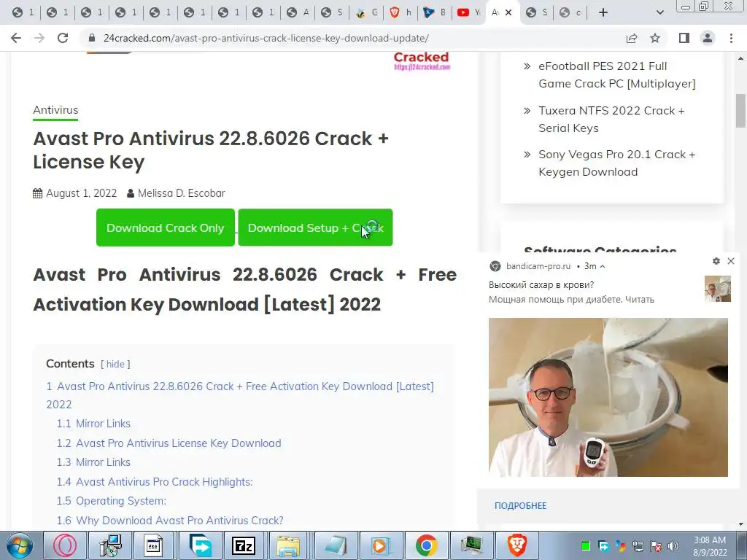Image resolution: width=747 pixels, height=560 pixels.
Task: Click the Download Setup + Crack button
Action: point(315,227)
